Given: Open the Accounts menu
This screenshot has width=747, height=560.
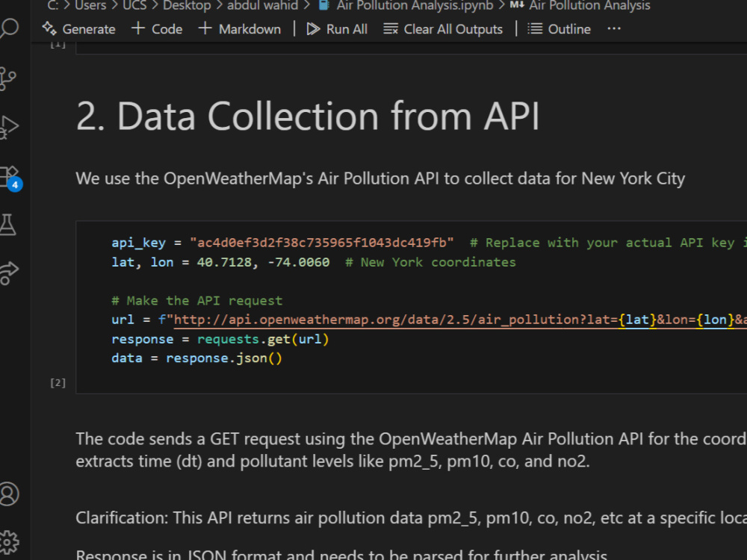Looking at the screenshot, I should click(8, 494).
